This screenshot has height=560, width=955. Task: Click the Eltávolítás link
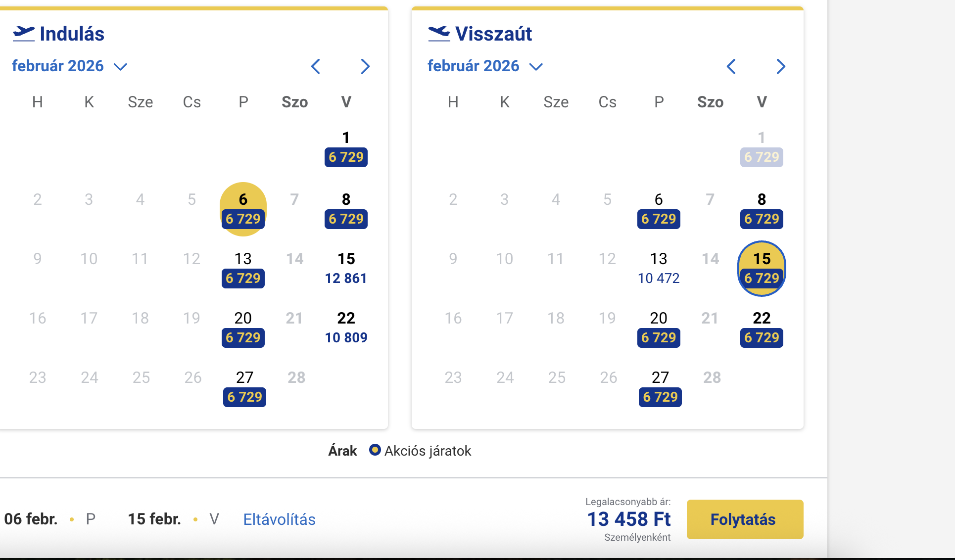[279, 519]
